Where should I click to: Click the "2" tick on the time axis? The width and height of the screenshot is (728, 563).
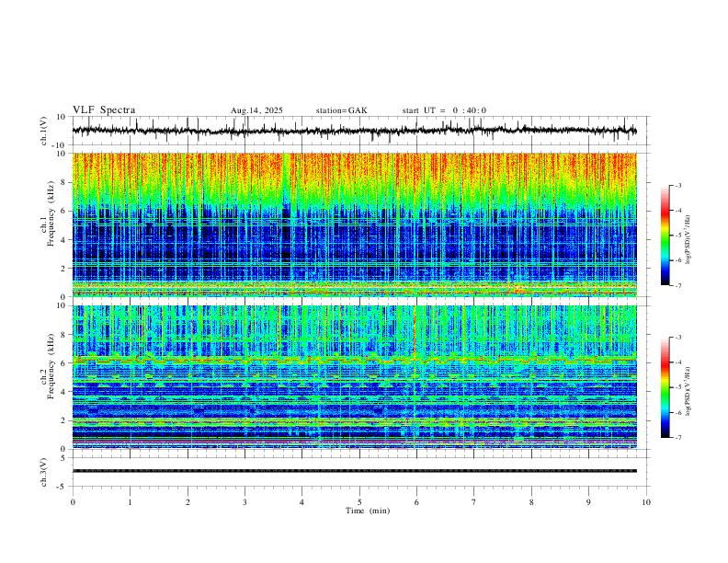point(188,502)
